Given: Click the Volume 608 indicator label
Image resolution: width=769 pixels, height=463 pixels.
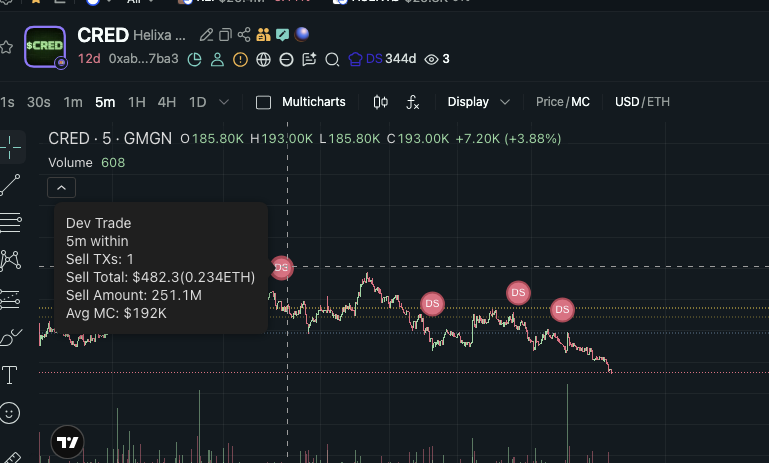Looking at the screenshot, I should pos(86,162).
